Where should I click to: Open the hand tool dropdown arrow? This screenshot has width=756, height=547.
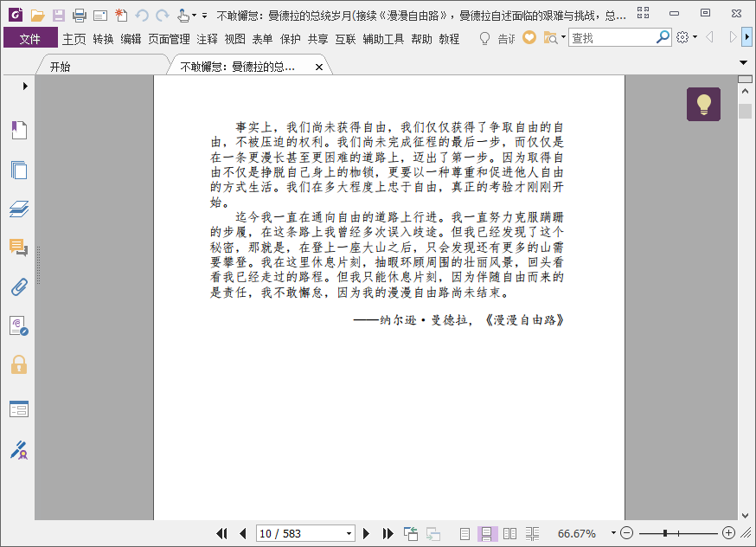pyautogui.click(x=195, y=16)
